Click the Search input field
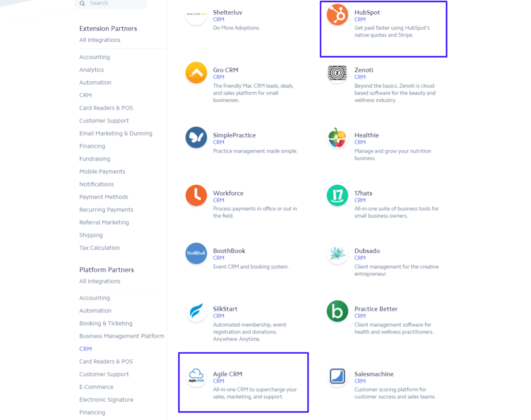Image resolution: width=531 pixels, height=420 pixels. pyautogui.click(x=111, y=4)
